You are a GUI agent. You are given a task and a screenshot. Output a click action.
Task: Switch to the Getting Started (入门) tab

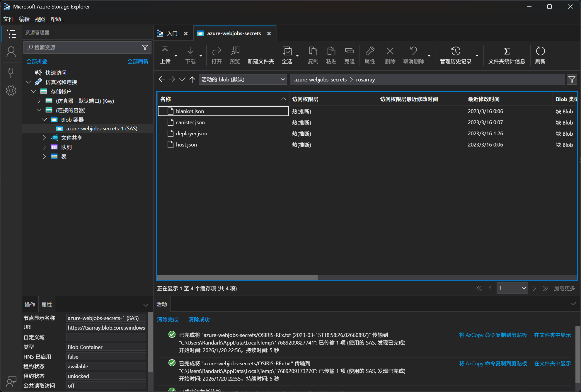pos(172,33)
